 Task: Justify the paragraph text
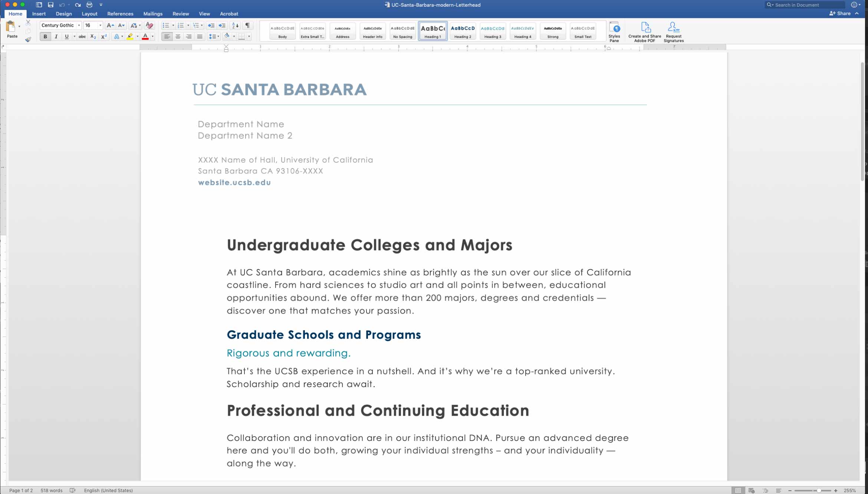[200, 36]
